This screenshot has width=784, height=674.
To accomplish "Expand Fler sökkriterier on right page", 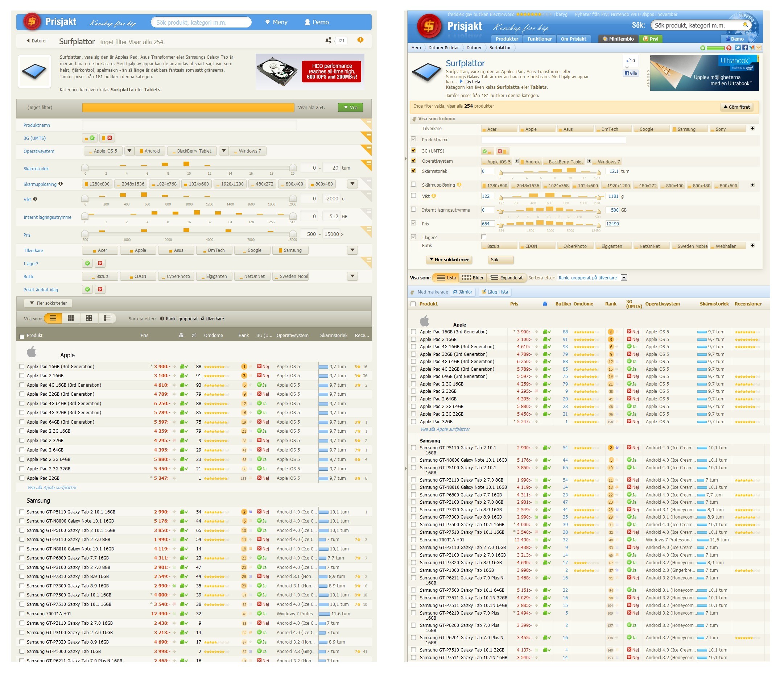I will tap(449, 260).
